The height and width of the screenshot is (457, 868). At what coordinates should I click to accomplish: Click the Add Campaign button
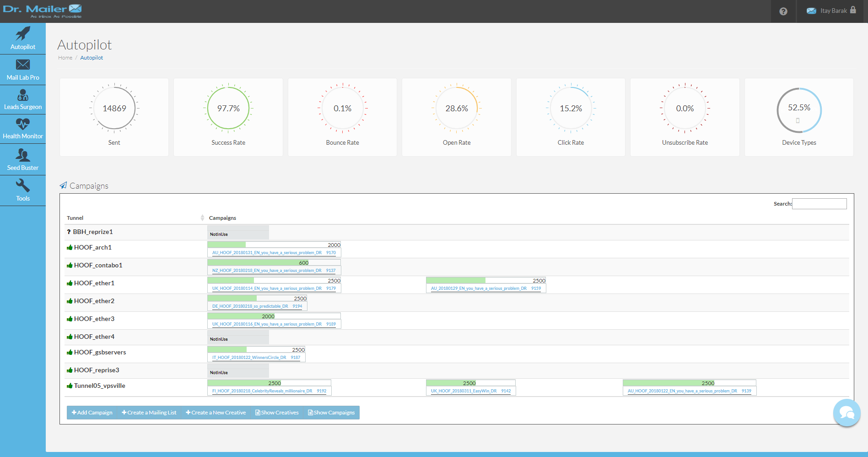click(92, 413)
